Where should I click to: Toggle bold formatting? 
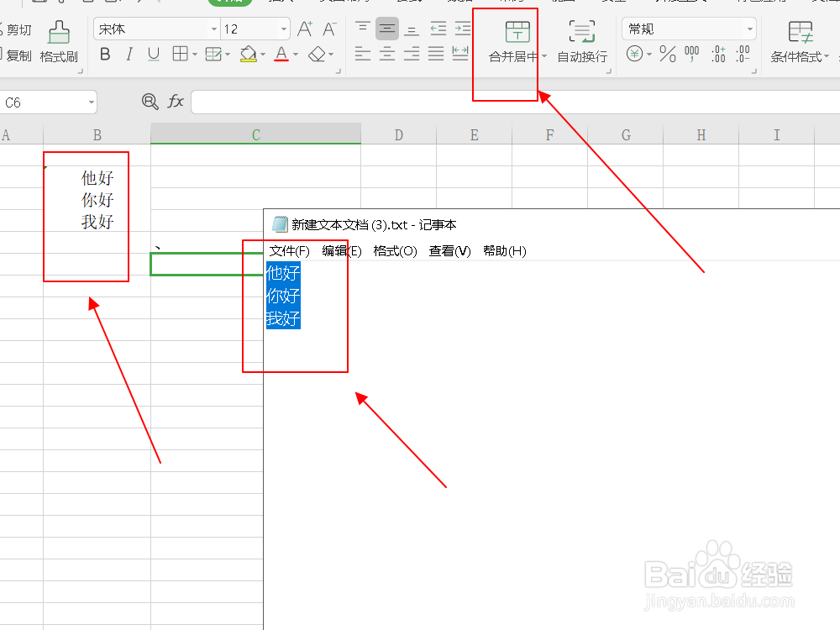pos(104,53)
